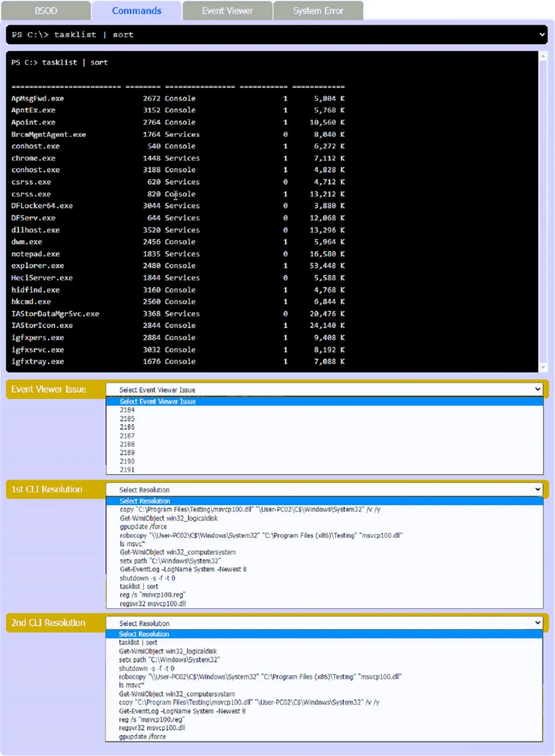Image resolution: width=555 pixels, height=756 pixels.
Task: Choose event ID 2184 from the list
Action: [x=324, y=410]
